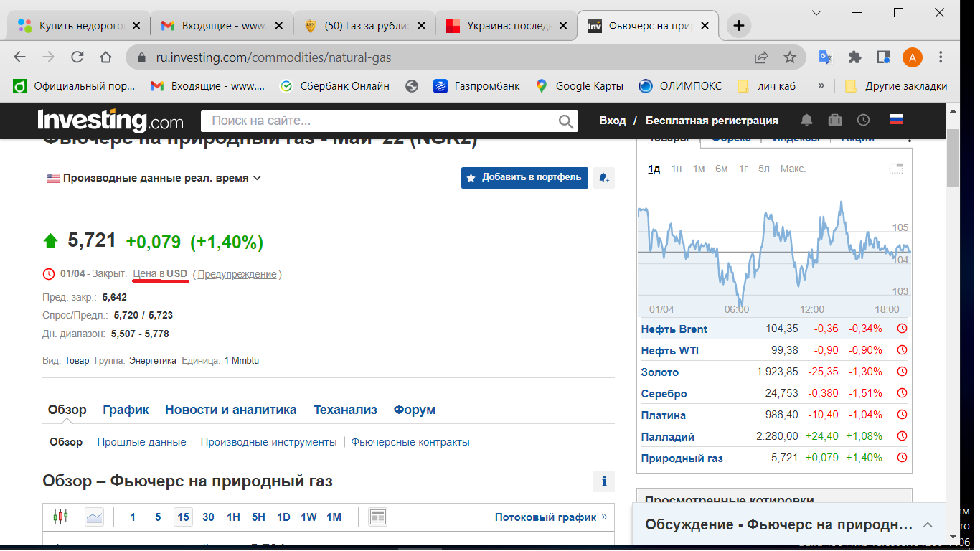
Task: Choose the 1H chart interval
Action: (x=233, y=517)
